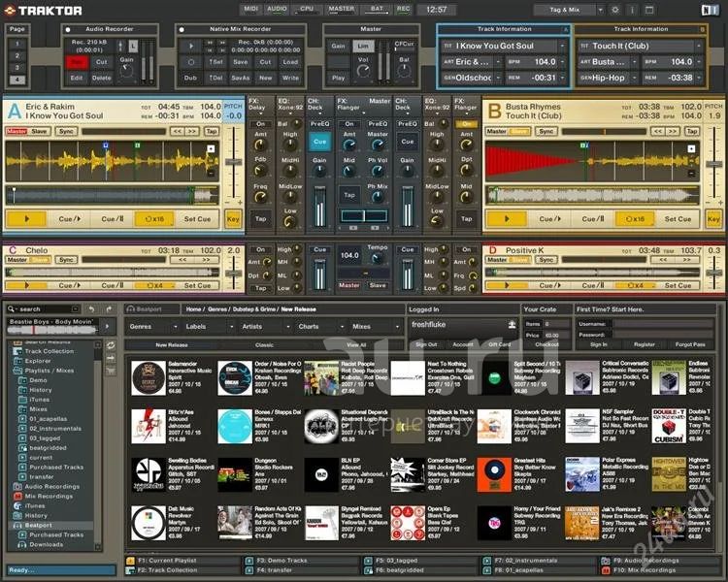Adjust the Master Vol knob

point(363,71)
